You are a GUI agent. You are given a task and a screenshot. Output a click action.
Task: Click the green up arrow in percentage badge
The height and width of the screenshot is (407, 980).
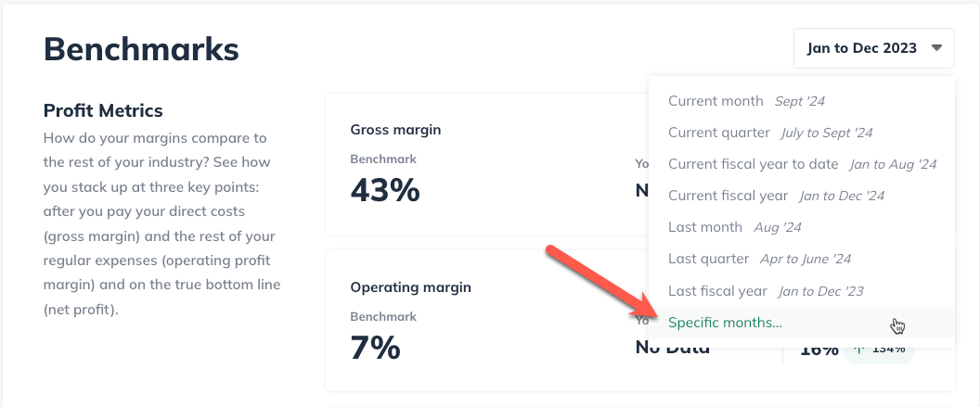pos(860,349)
